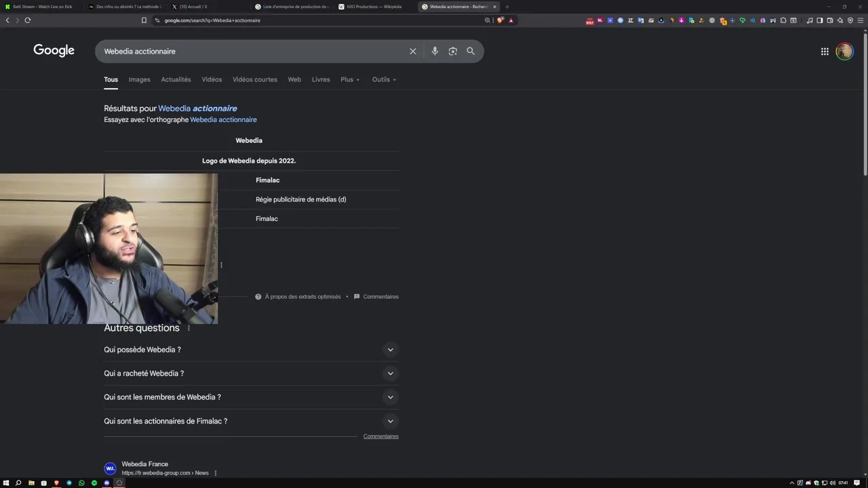Open the new tab plus button
Viewport: 868px width, 488px height.
pyautogui.click(x=507, y=7)
